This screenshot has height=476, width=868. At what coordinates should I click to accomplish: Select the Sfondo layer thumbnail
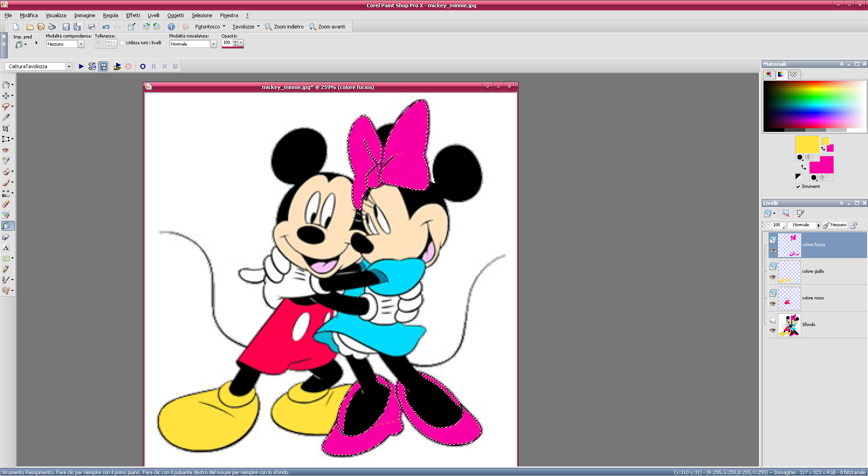[789, 325]
